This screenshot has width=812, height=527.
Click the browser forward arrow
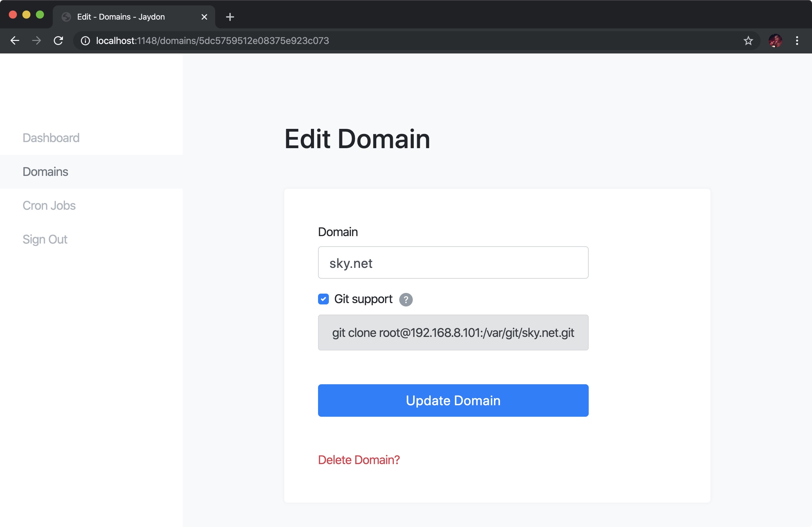point(37,41)
